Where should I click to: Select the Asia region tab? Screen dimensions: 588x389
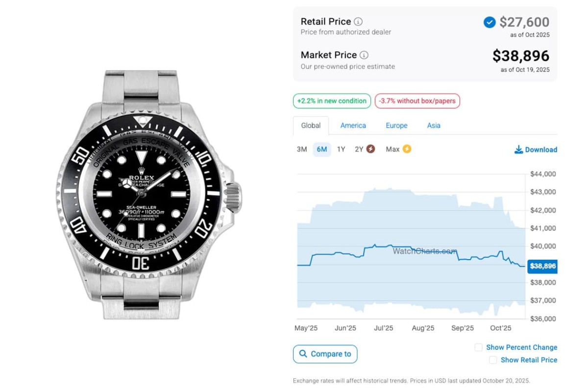[434, 125]
